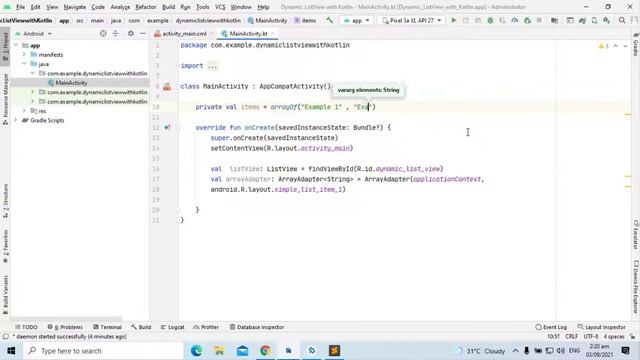Screen dimensions: 640x360
Task: Open the Database Inspector tool window
Action: (x=257, y=327)
